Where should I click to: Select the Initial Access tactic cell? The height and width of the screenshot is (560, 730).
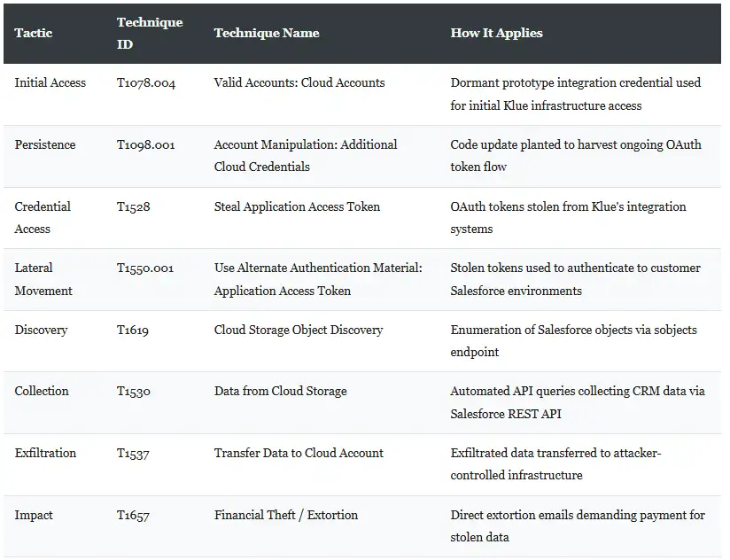click(50, 83)
